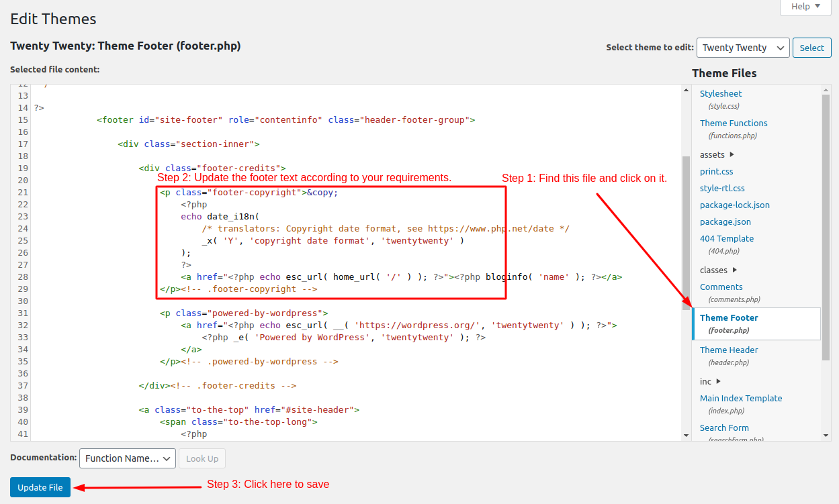Click line number 30 in gutter
The height and width of the screenshot is (504, 839).
[22, 301]
